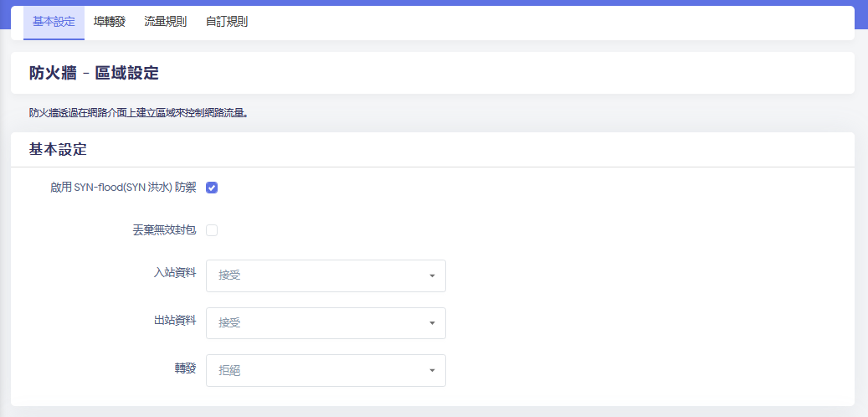Open the 埠轉發 tab

coord(110,22)
